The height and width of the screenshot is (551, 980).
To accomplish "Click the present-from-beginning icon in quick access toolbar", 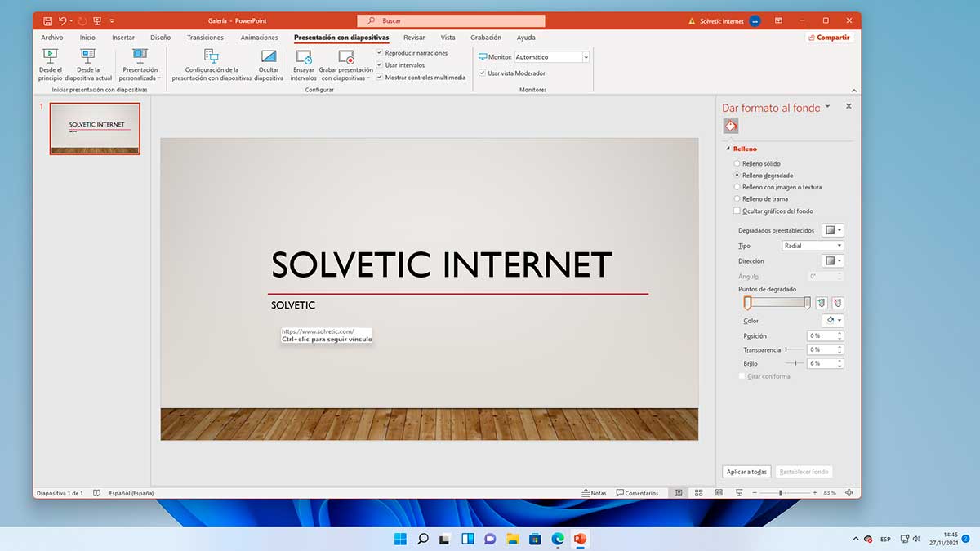I will click(x=97, y=20).
